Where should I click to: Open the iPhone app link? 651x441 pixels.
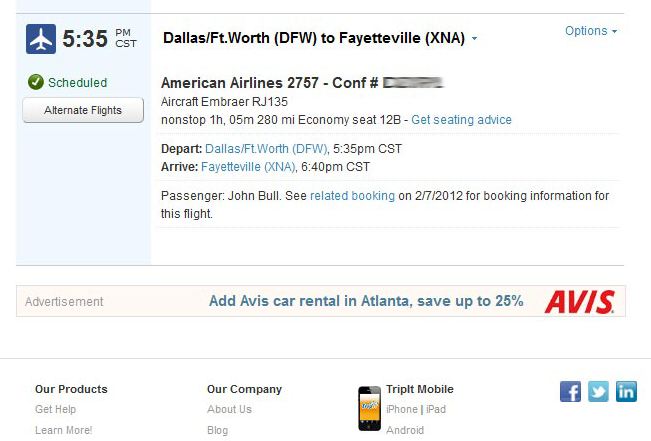coord(402,409)
